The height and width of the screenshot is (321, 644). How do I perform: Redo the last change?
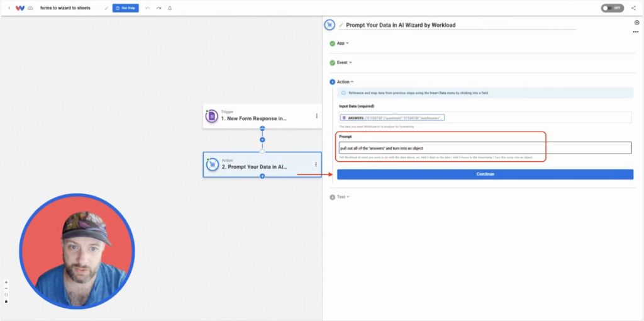click(158, 8)
